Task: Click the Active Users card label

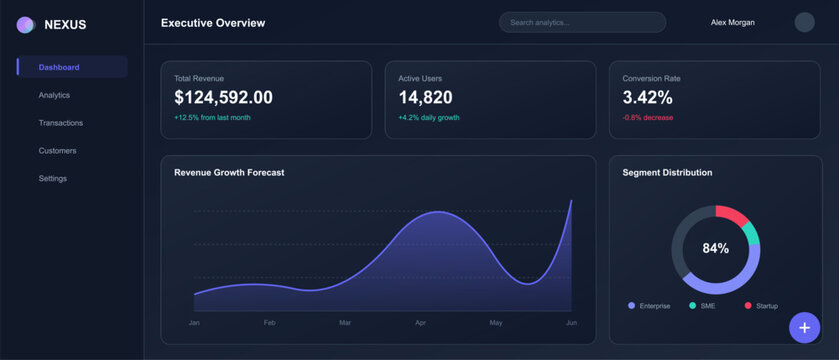Action: click(x=420, y=78)
